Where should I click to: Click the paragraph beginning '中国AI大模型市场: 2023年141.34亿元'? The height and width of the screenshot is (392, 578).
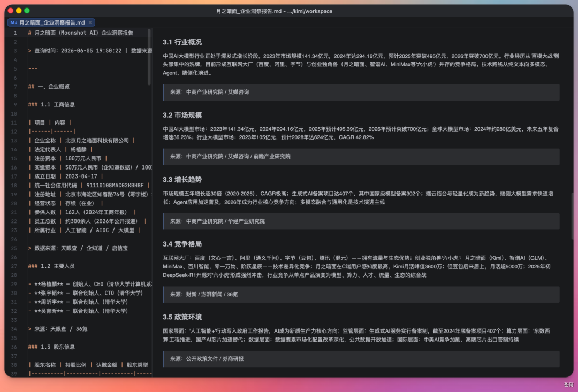click(361, 133)
